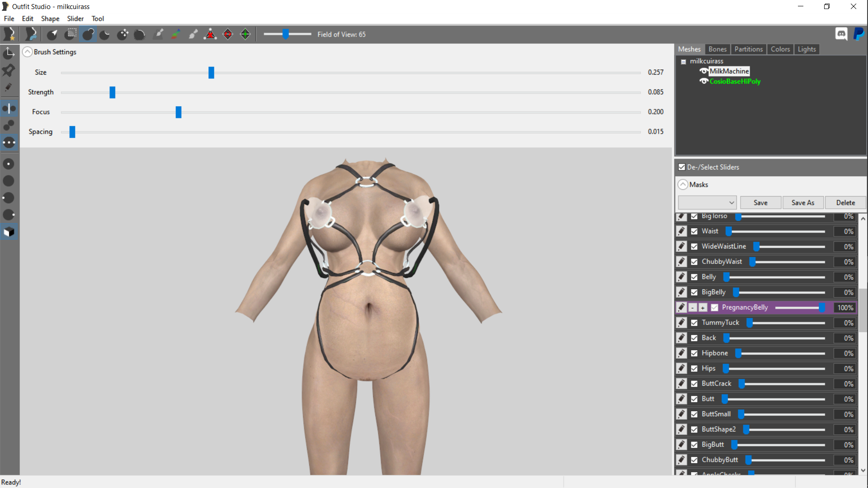Switch to the Partitions tab

749,49
